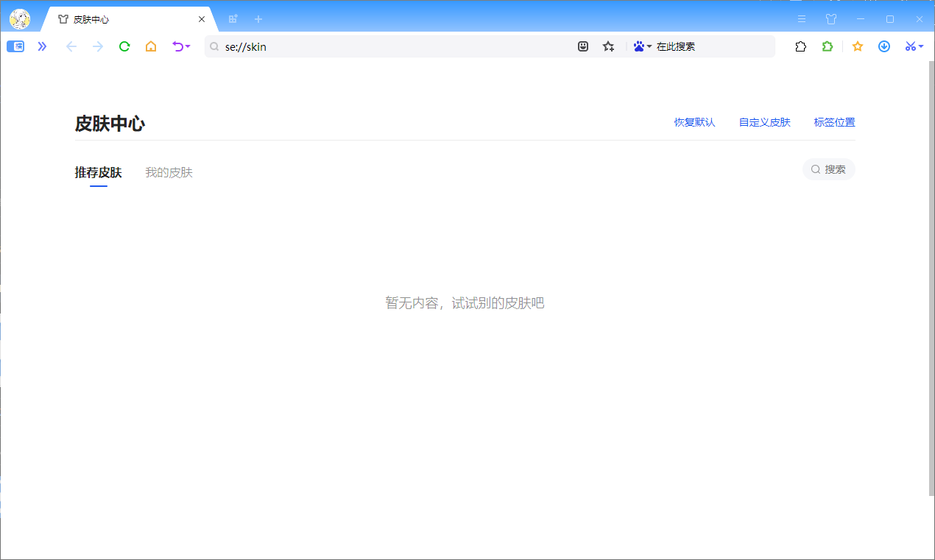Select the 皮肤中心 browser tab
The image size is (935, 560).
128,19
